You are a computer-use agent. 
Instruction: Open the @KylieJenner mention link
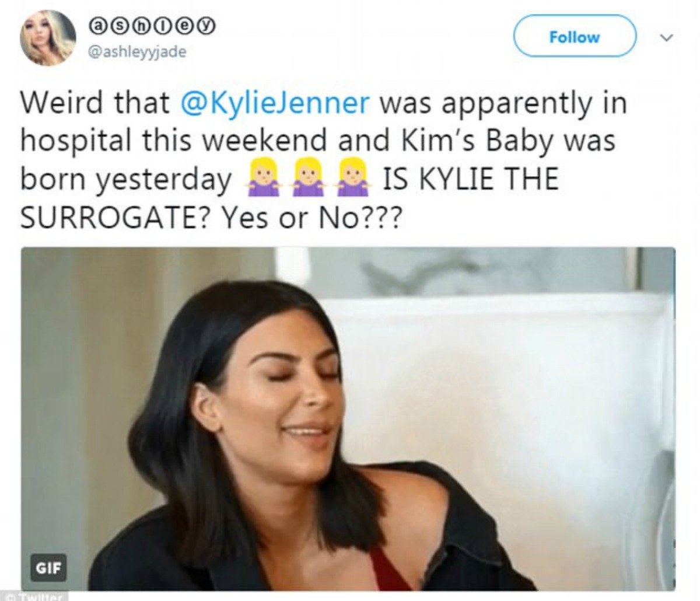tap(275, 103)
